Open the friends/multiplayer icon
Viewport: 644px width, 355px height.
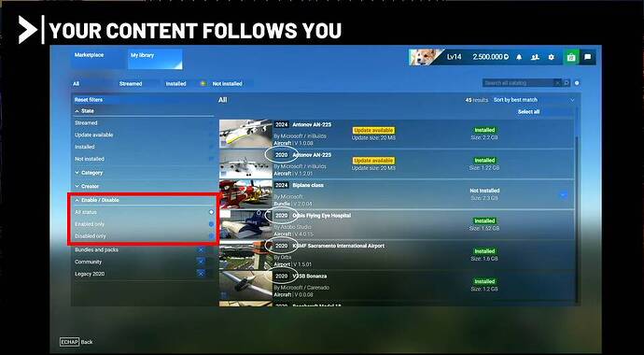click(535, 58)
